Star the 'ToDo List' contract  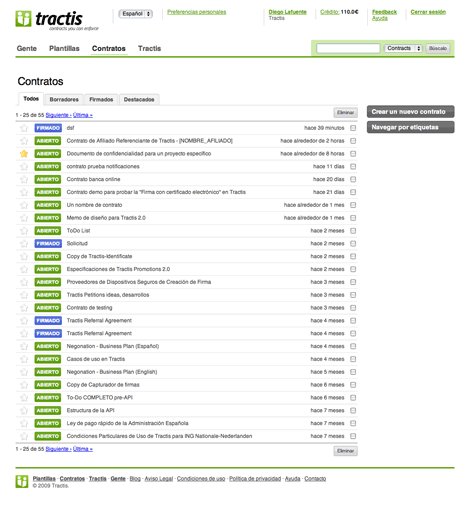pyautogui.click(x=24, y=231)
